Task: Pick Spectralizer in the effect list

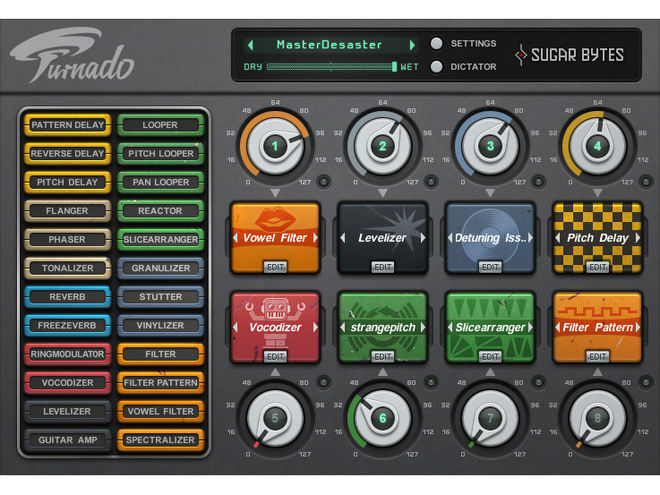Action: coord(160,440)
